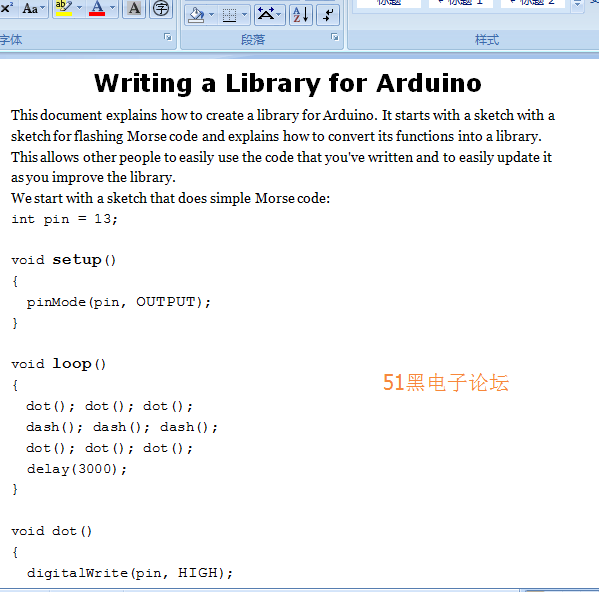The height and width of the screenshot is (592, 599).
Task: Apply the 标题 1 style
Action: tap(461, 3)
